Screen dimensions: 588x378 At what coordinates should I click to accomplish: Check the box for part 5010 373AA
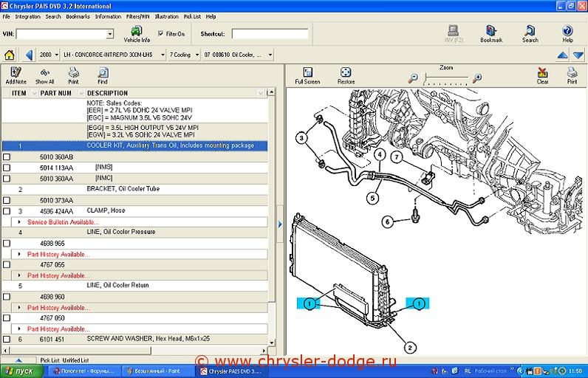point(7,200)
